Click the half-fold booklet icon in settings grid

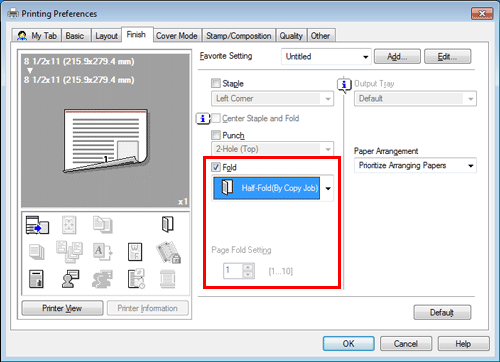click(168, 224)
